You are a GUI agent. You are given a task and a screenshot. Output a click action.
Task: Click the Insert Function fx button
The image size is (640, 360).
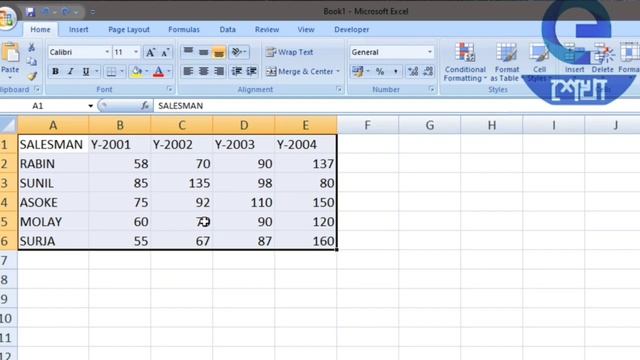point(144,106)
